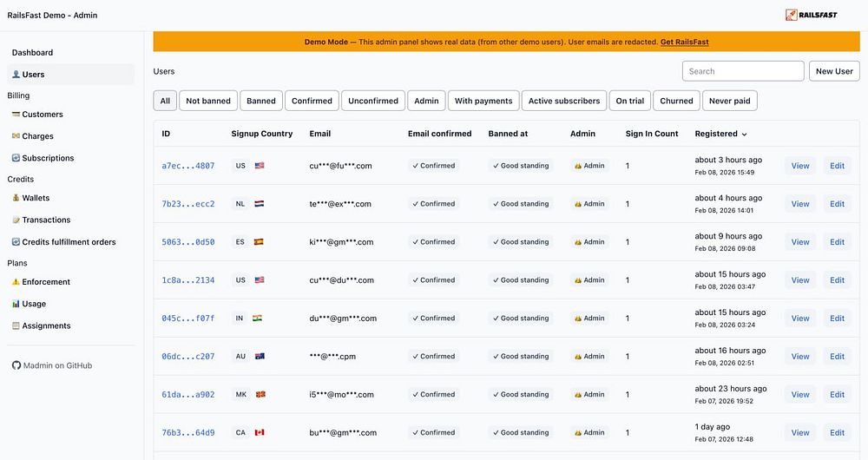
Task: Focus the Search input field
Action: pos(743,71)
